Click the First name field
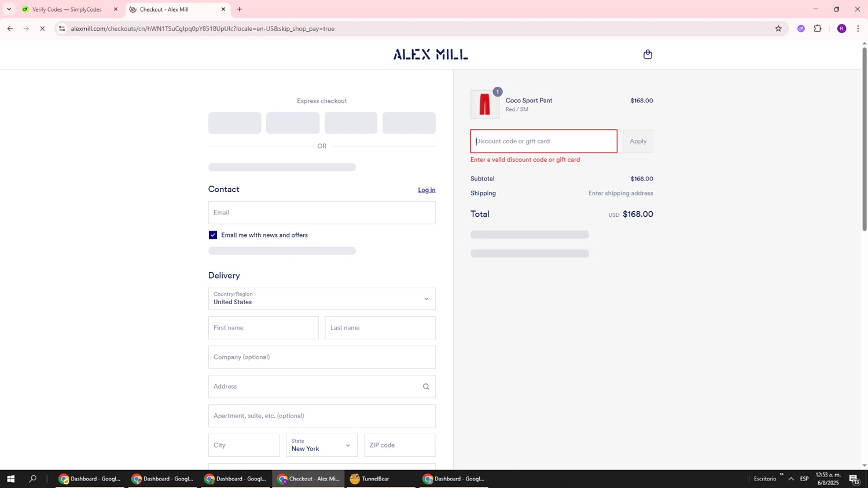This screenshot has height=488, width=868. pyautogui.click(x=263, y=328)
